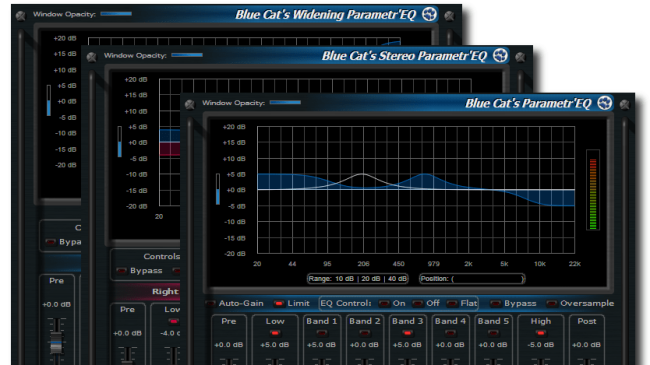Click the "Blue Cat's Widening Parametr'EQ" title text

pos(326,15)
